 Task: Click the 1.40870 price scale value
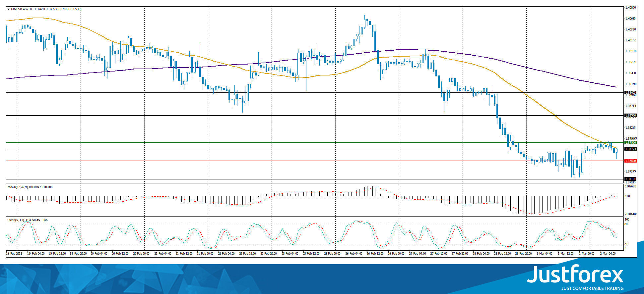(x=630, y=7)
